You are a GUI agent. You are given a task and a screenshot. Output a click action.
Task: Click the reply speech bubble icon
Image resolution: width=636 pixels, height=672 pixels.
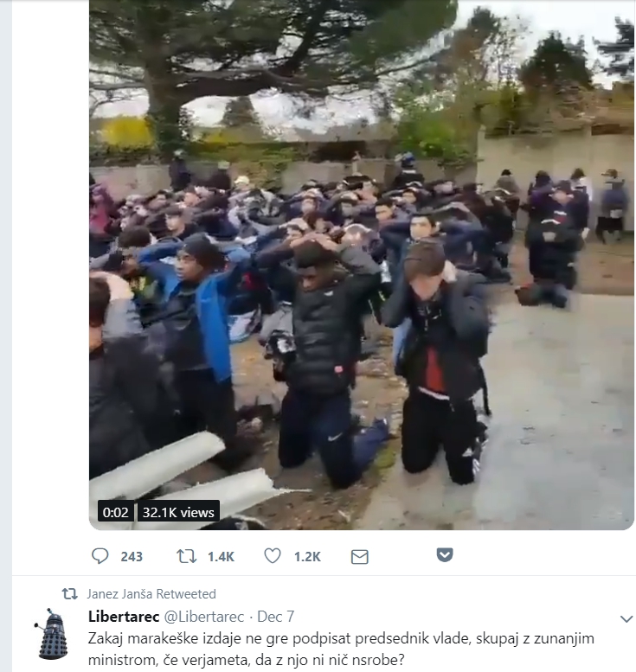click(x=100, y=556)
